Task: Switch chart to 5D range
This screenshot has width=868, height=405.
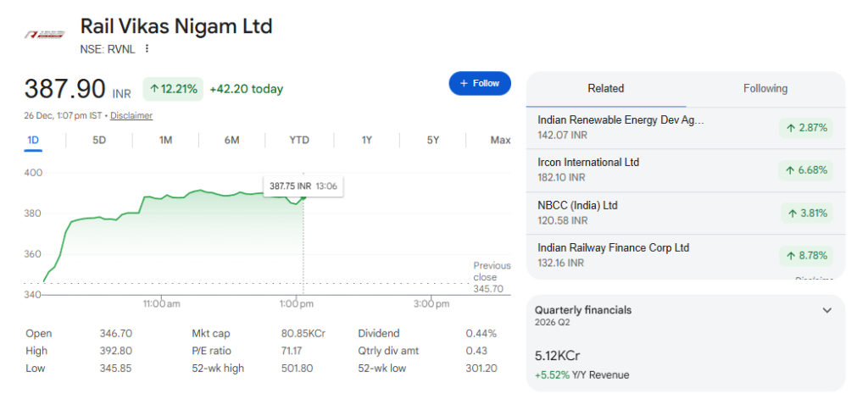Action: (99, 140)
